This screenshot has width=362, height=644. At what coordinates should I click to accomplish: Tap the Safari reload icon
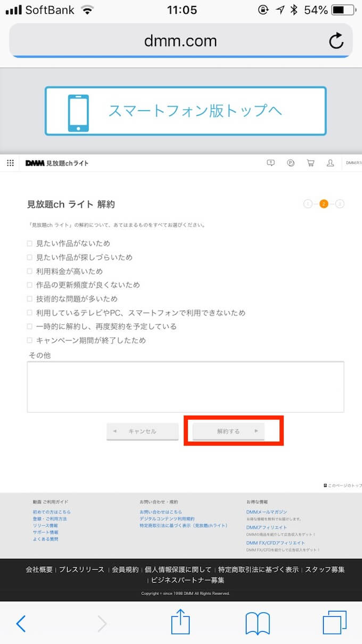coord(336,40)
